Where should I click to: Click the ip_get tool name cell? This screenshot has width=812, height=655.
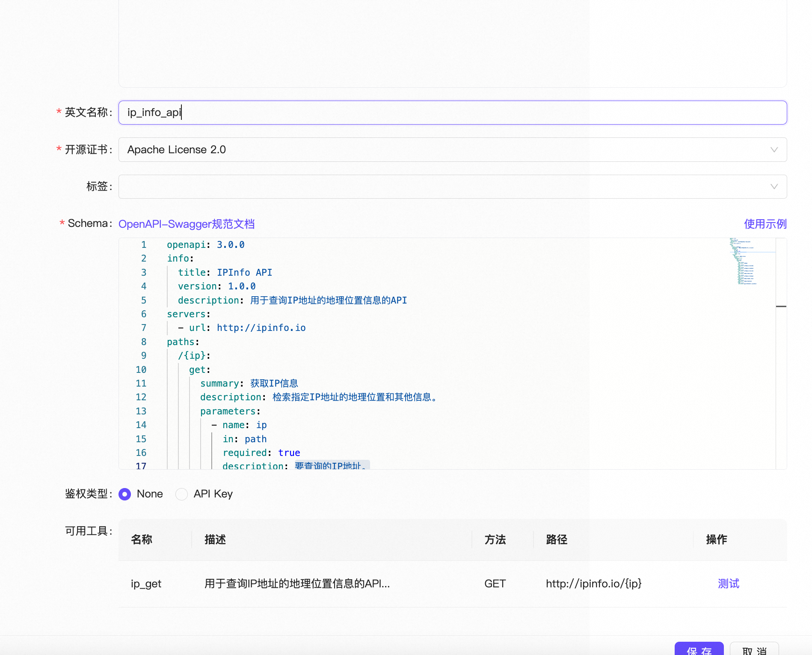(x=146, y=584)
